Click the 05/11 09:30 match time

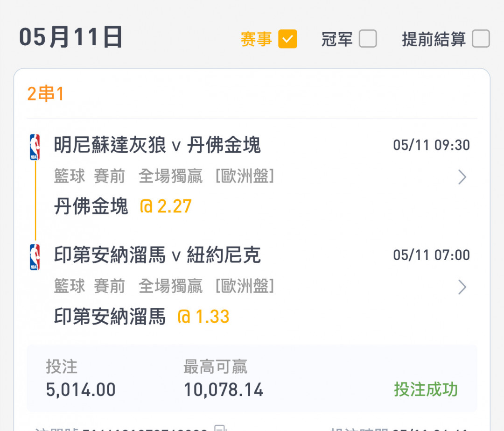click(x=431, y=145)
